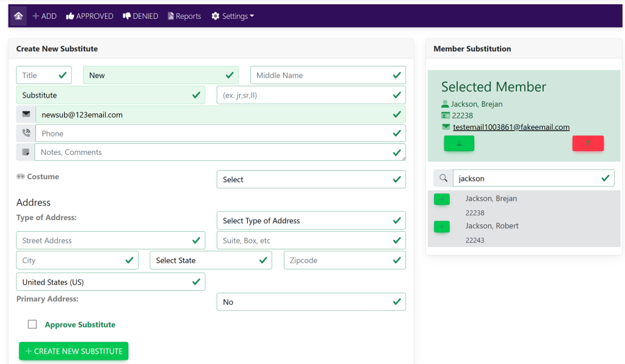Open the Costume Select dropdown
Viewport: 625px width, 364px height.
coord(311,179)
